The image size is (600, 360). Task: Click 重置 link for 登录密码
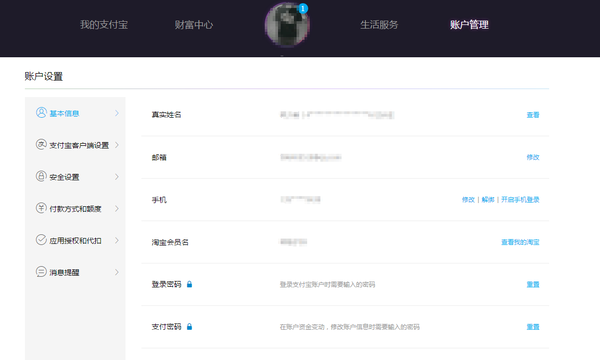click(533, 284)
